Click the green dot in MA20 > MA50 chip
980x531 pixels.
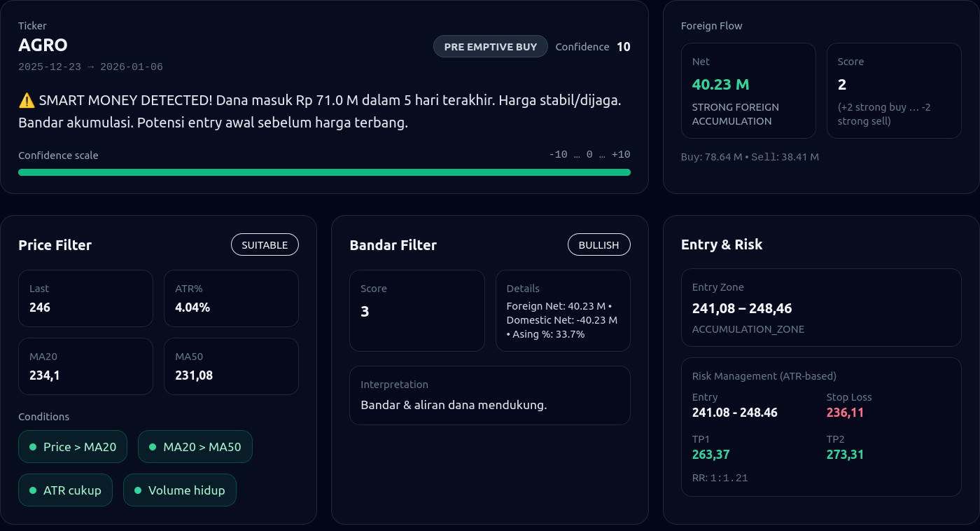coord(152,447)
